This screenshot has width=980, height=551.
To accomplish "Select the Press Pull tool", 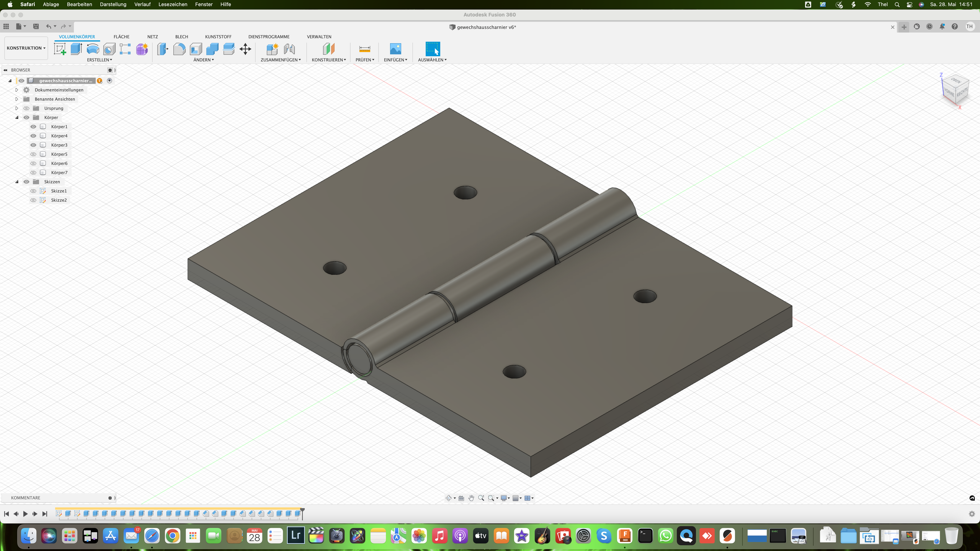I will pos(163,49).
